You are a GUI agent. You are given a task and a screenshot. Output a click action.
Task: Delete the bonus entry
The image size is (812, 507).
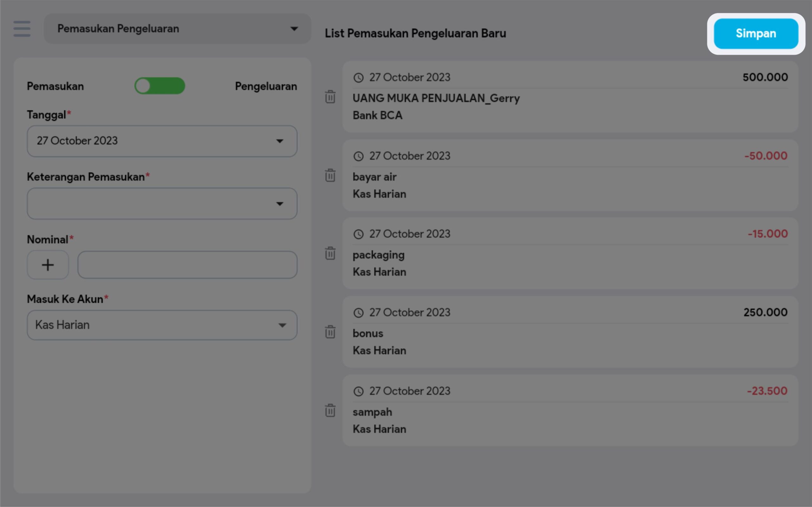pos(330,332)
